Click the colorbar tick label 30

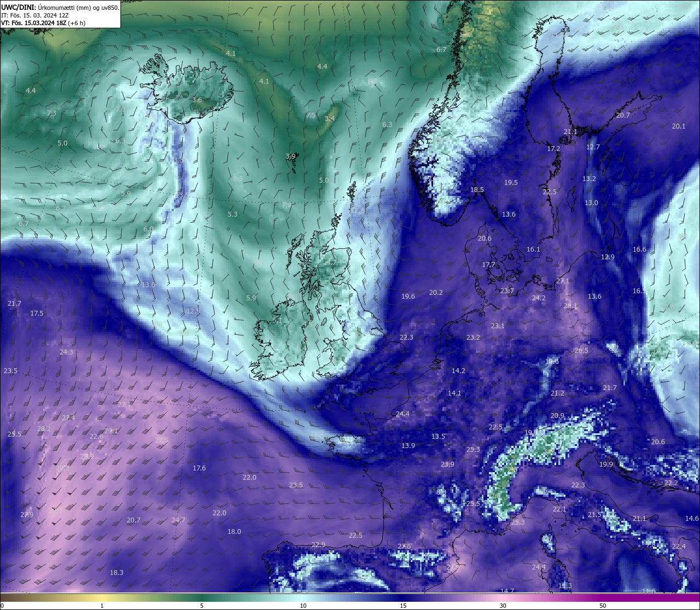point(503,606)
